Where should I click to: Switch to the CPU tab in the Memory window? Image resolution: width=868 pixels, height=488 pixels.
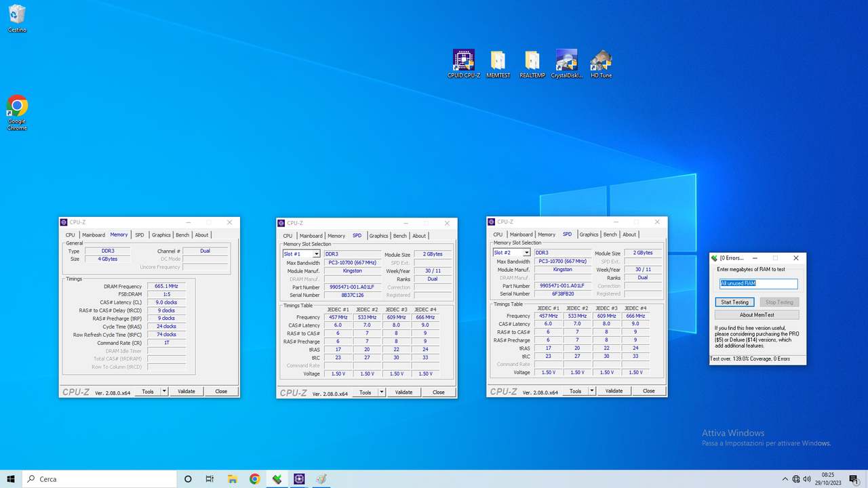coord(71,235)
